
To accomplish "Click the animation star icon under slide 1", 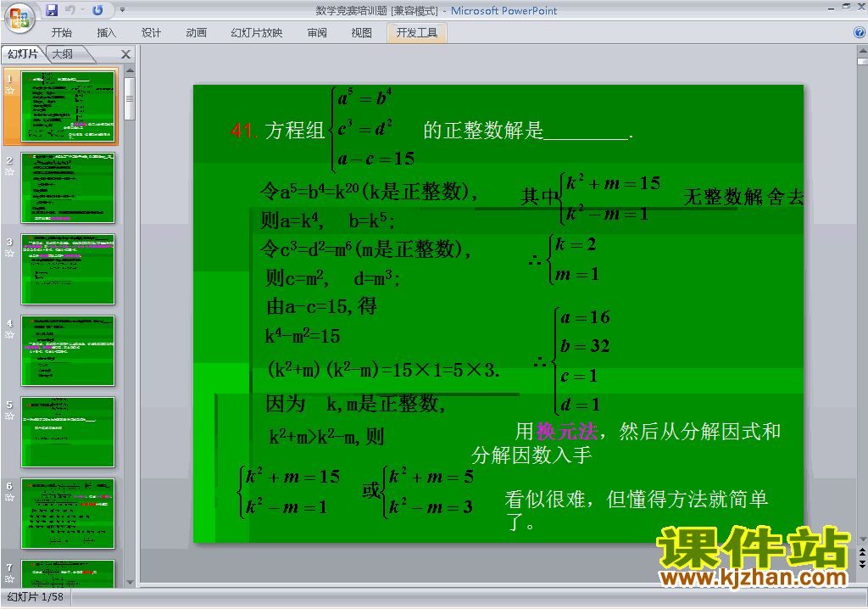I will pyautogui.click(x=9, y=90).
